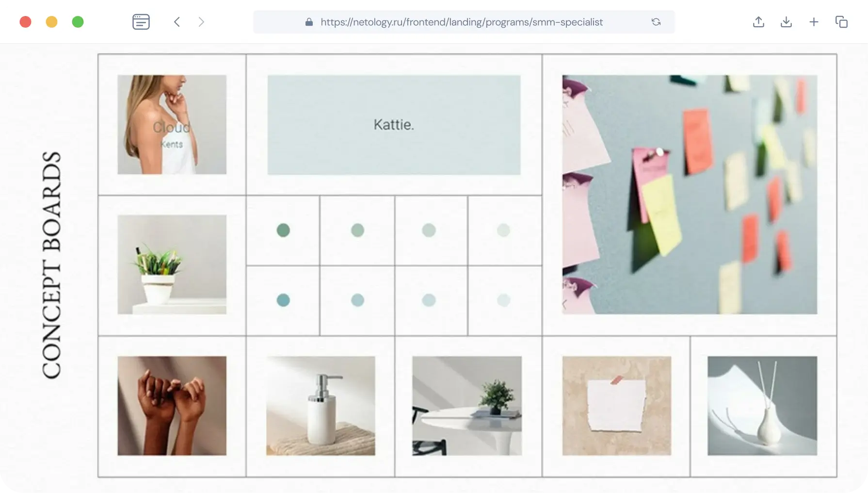Pick the darkest teal blue color dot
Image resolution: width=868 pixels, height=493 pixels.
283,300
